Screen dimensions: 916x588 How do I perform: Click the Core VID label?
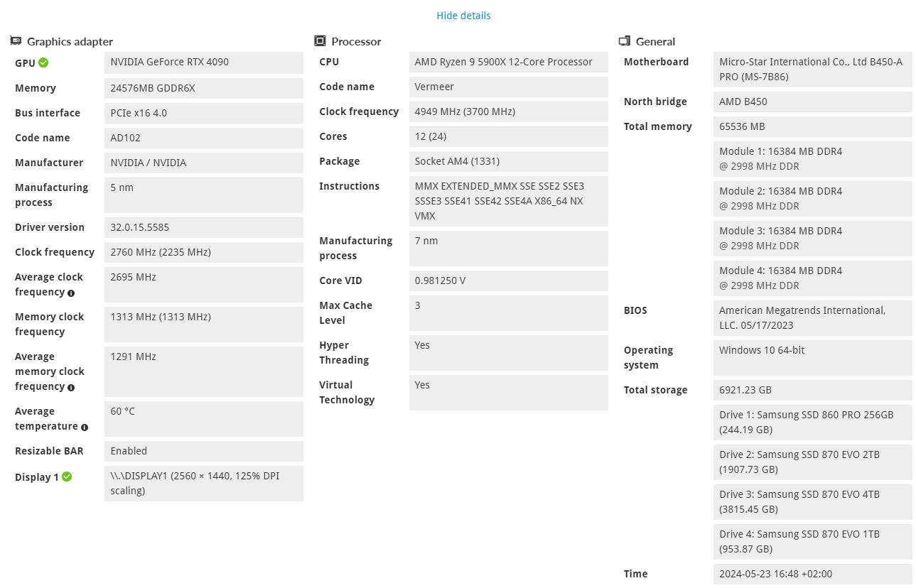pos(340,281)
